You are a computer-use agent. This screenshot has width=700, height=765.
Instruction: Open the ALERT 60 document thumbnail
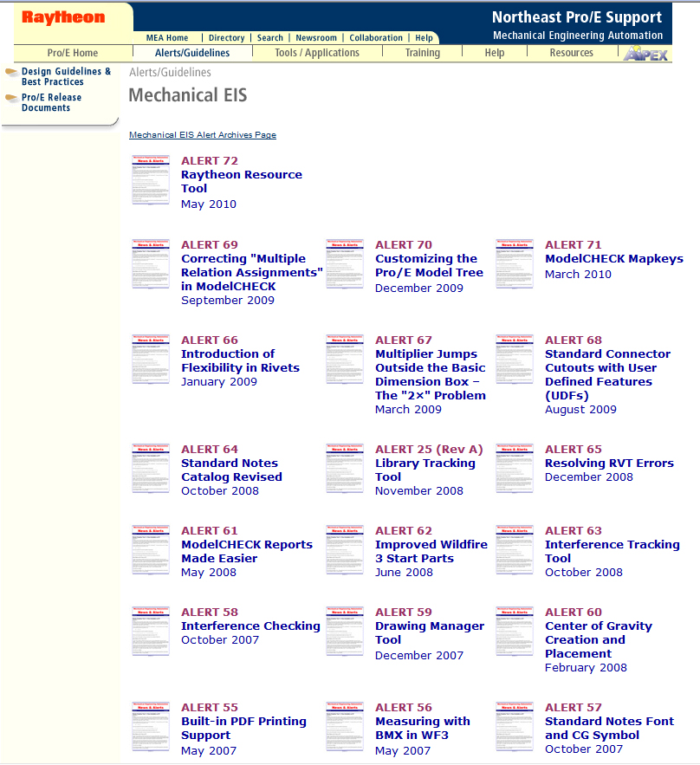point(515,632)
